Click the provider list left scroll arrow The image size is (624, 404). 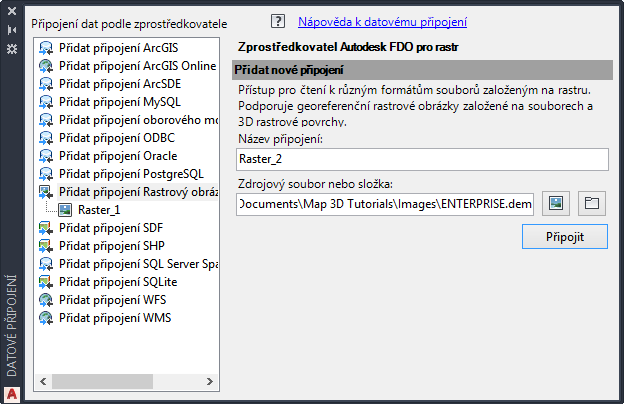point(43,382)
